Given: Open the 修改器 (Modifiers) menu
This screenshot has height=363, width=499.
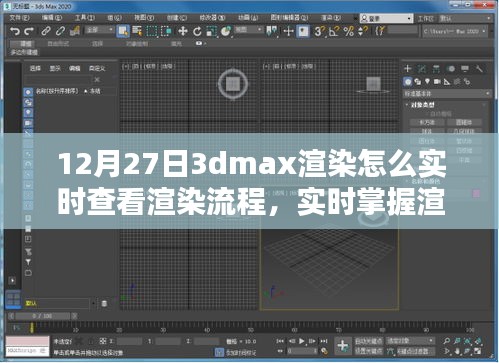Looking at the screenshot, I should point(212,18).
